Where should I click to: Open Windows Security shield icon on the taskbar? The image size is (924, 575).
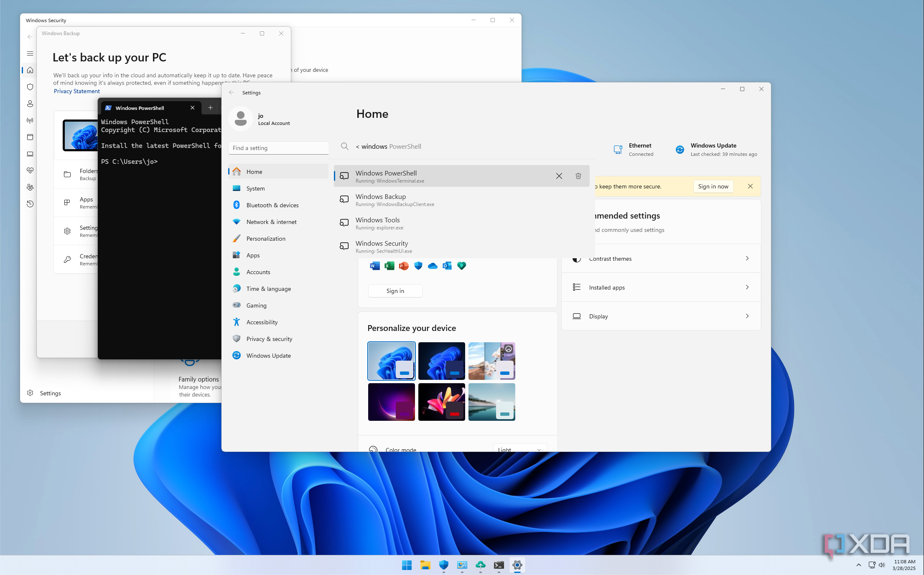[x=444, y=565]
